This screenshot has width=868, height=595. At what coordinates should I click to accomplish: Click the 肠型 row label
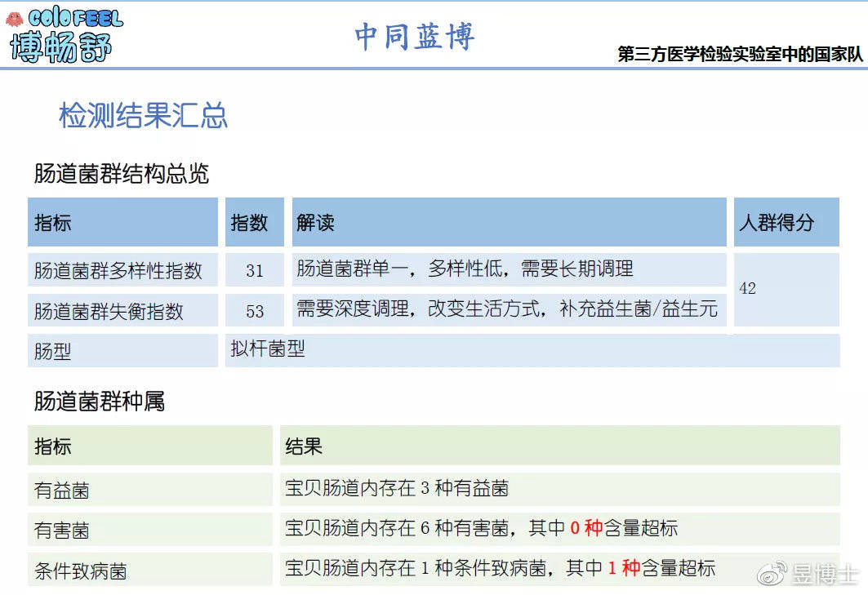123,350
